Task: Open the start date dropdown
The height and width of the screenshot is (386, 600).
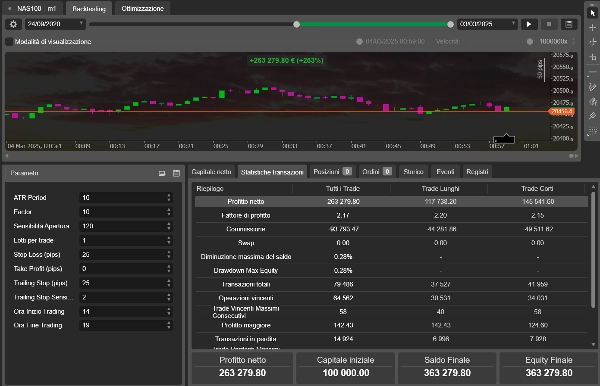Action: [55, 24]
